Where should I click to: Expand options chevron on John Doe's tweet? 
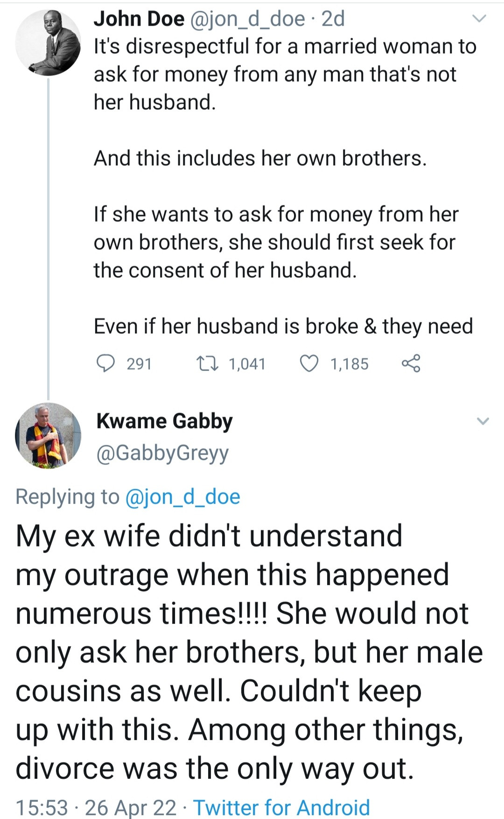coord(479,19)
